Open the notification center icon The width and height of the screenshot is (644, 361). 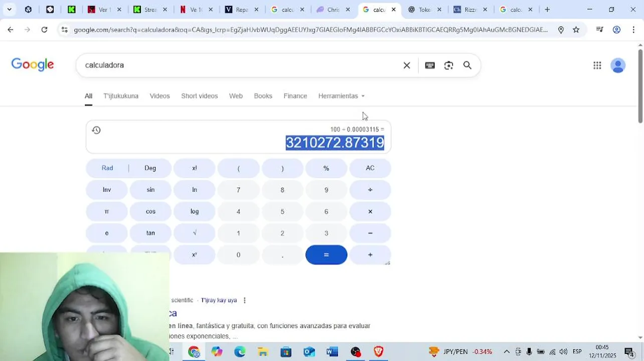(x=629, y=351)
